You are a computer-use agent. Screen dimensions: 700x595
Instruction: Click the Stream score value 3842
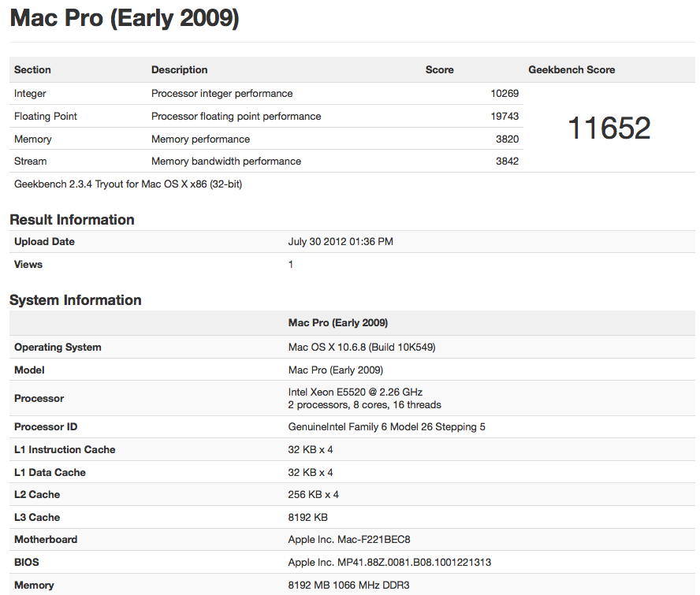tap(507, 161)
